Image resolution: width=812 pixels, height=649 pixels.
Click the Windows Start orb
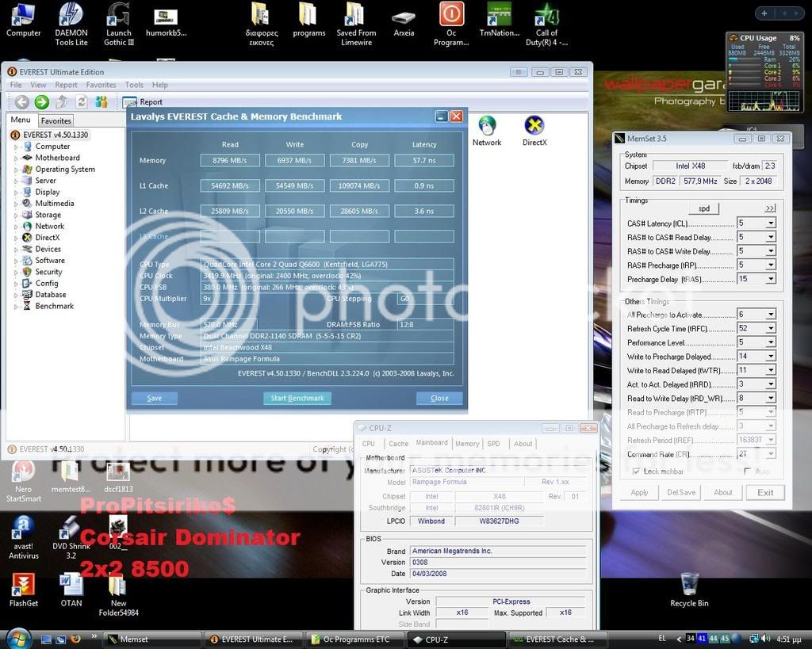(17, 639)
